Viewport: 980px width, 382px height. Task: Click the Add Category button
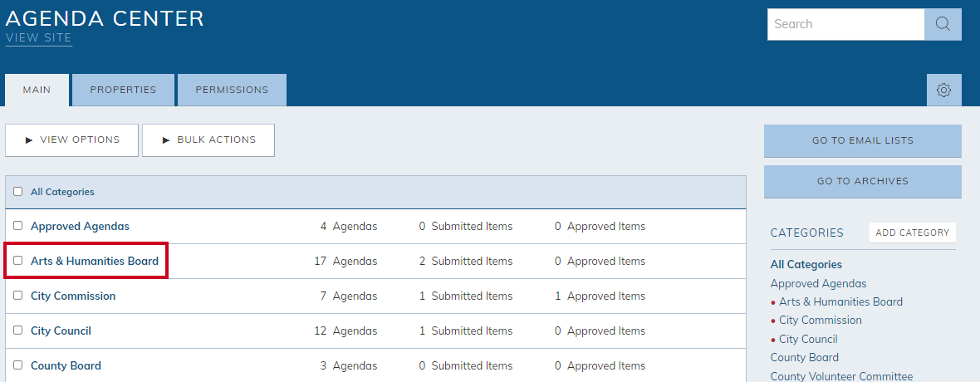pos(913,233)
